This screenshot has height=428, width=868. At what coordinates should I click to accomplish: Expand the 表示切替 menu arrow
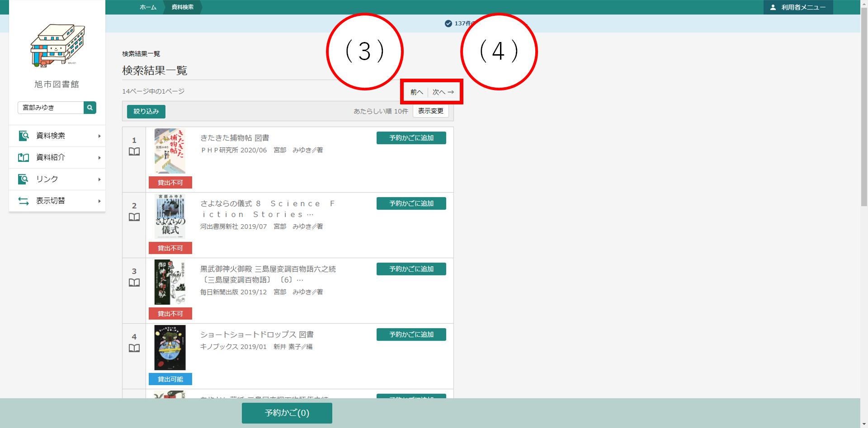pyautogui.click(x=99, y=201)
